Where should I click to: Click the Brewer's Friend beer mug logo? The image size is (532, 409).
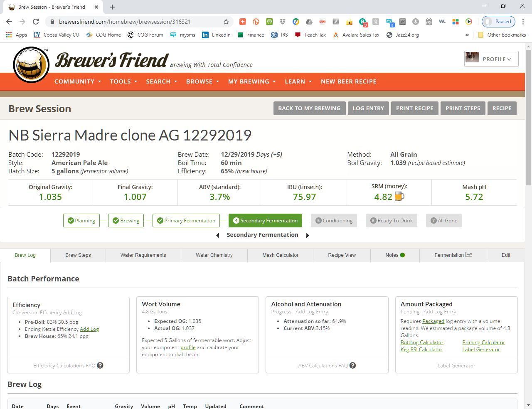pyautogui.click(x=31, y=64)
